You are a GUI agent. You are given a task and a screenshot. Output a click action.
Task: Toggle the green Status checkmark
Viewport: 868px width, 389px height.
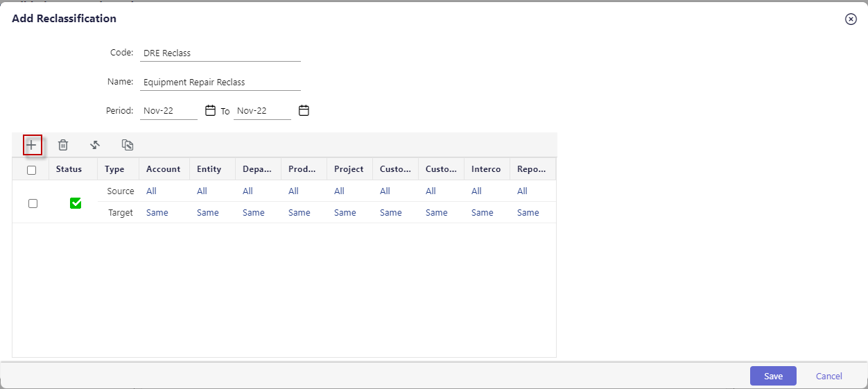point(76,203)
